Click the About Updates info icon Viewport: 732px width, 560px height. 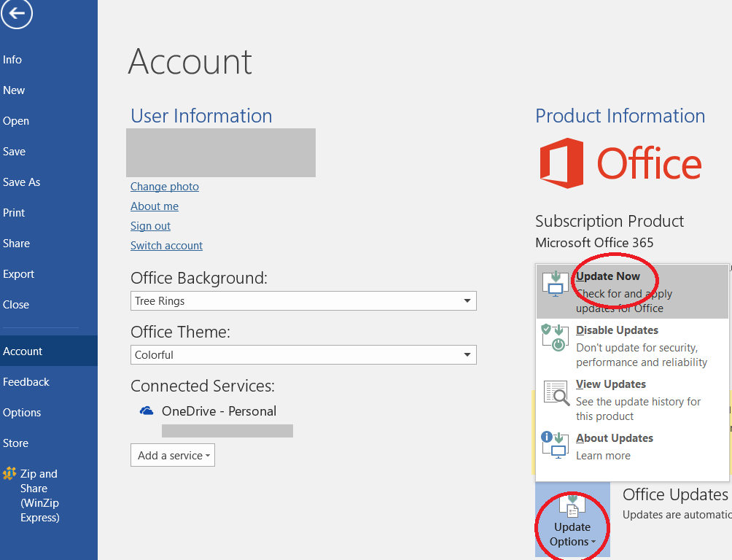555,445
